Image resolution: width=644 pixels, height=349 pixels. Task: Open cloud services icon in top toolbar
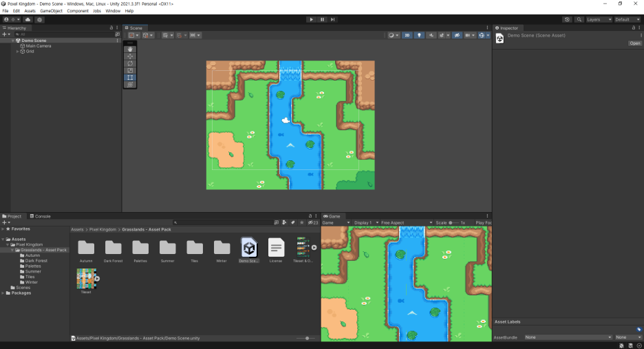click(28, 19)
